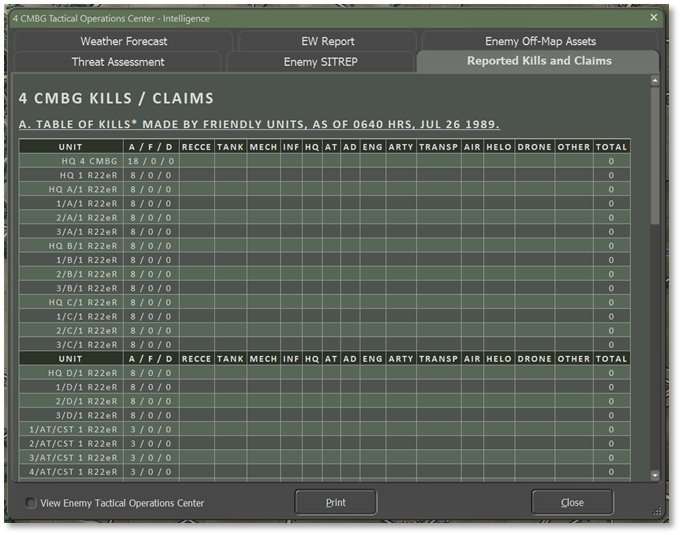Open the Weather Forecast tab
The height and width of the screenshot is (535, 681).
124,41
